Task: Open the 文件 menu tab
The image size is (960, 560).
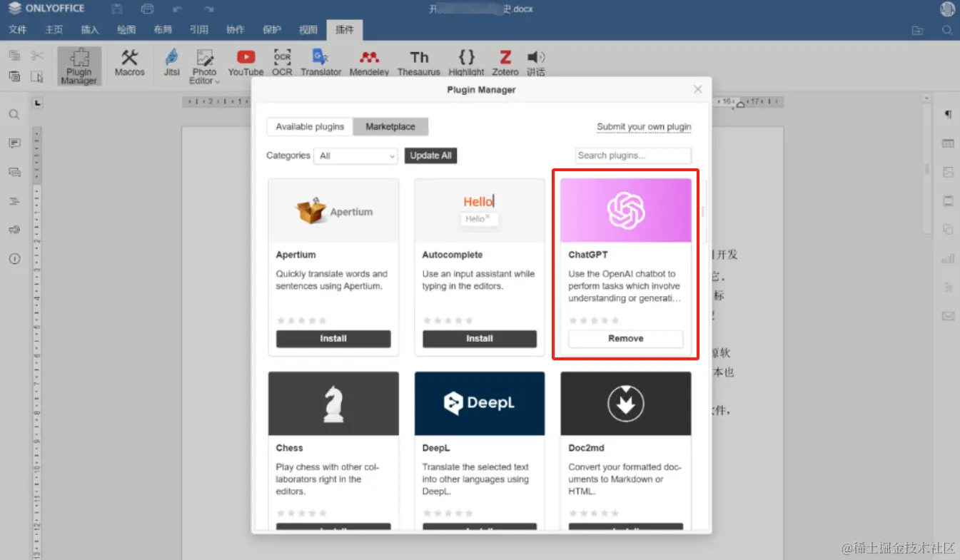Action: 18,30
